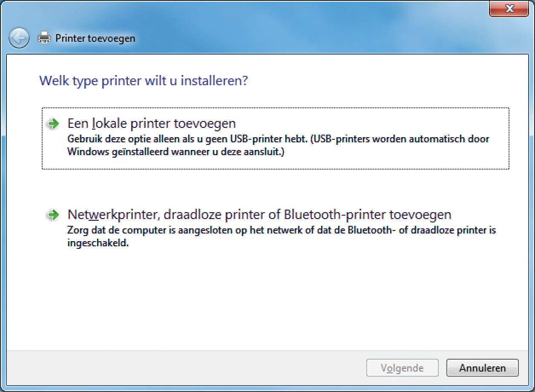Click the "Printer toevoegen" window title text

tap(95, 38)
